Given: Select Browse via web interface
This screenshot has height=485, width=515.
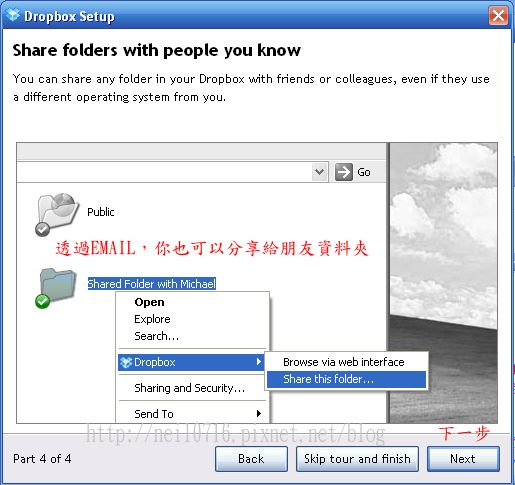Looking at the screenshot, I should pyautogui.click(x=346, y=362).
